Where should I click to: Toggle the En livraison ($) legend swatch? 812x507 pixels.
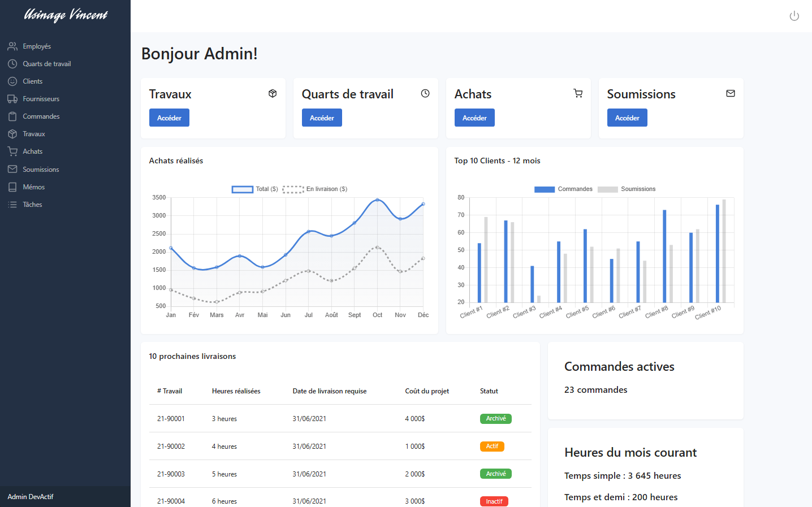pyautogui.click(x=293, y=189)
